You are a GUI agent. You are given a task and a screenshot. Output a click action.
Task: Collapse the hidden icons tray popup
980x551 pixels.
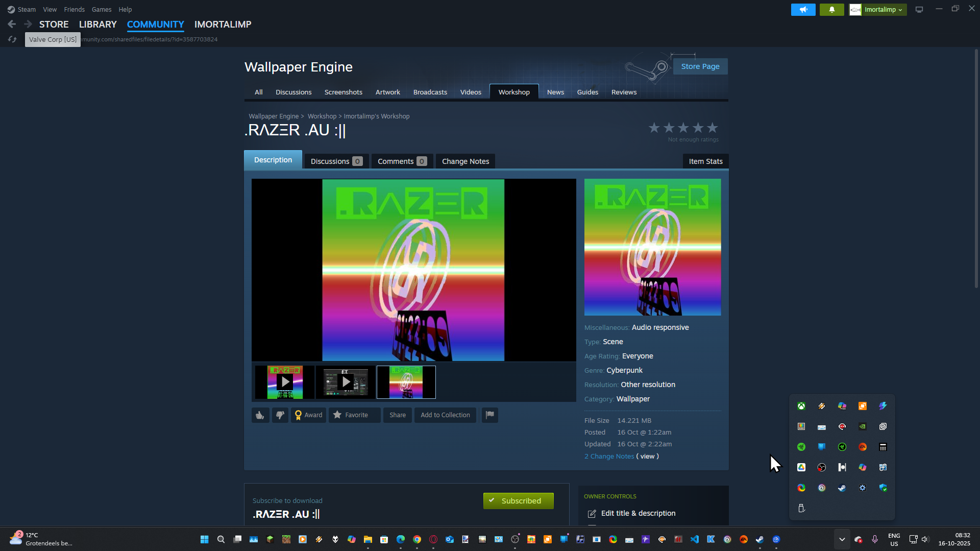[841, 539]
